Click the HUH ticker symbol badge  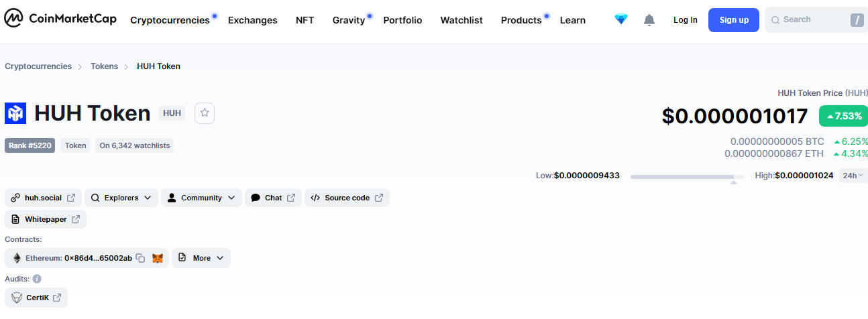172,113
